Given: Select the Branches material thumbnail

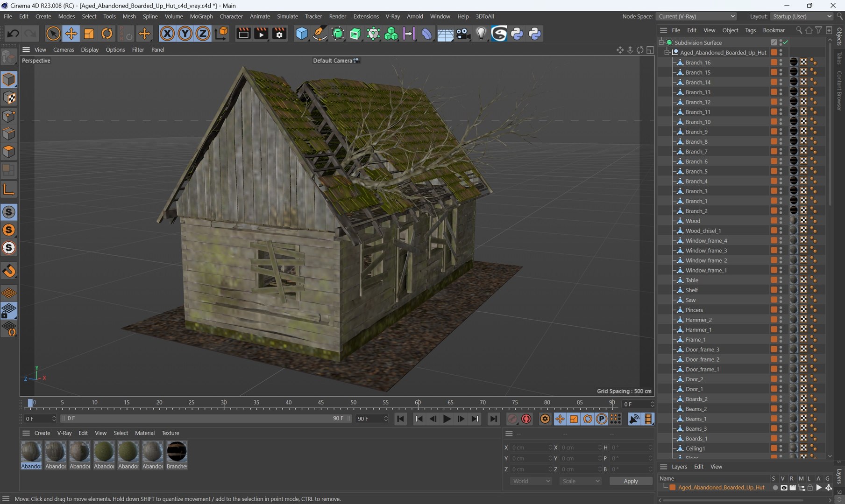Looking at the screenshot, I should [177, 452].
